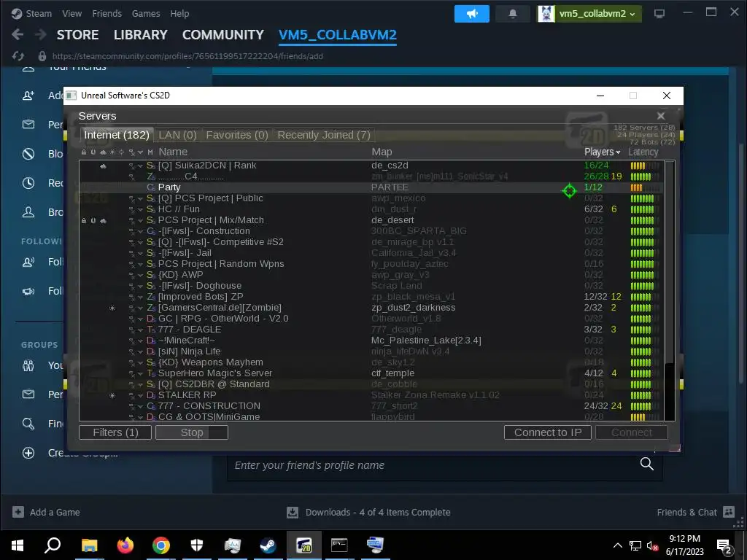Sort servers by Map column header
The height and width of the screenshot is (560, 747).
[382, 152]
